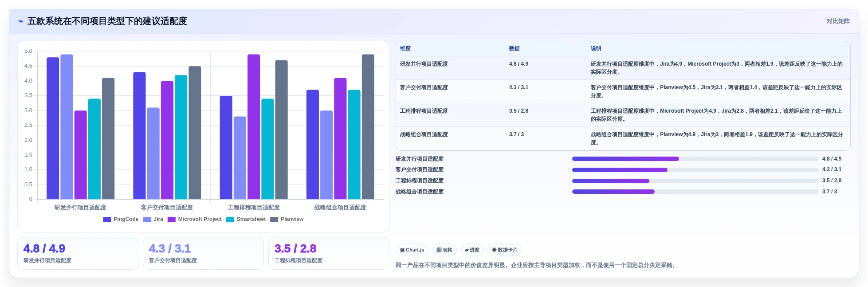Click progress list label 研发并行项目适配度
Viewport: 868px width, 287px height.
[x=420, y=159]
